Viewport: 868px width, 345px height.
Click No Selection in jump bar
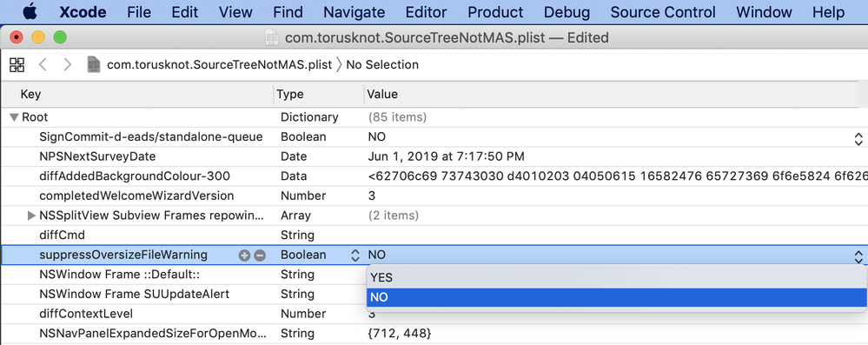click(x=382, y=65)
